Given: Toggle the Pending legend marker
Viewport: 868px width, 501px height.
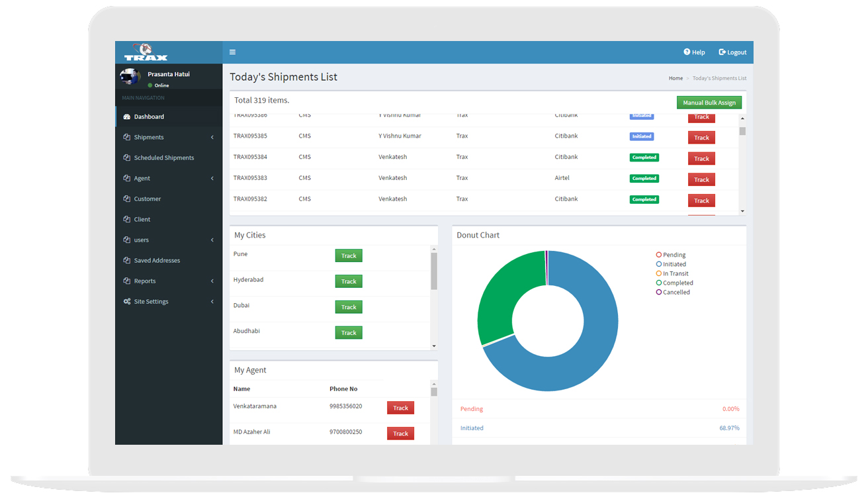Looking at the screenshot, I should [659, 255].
